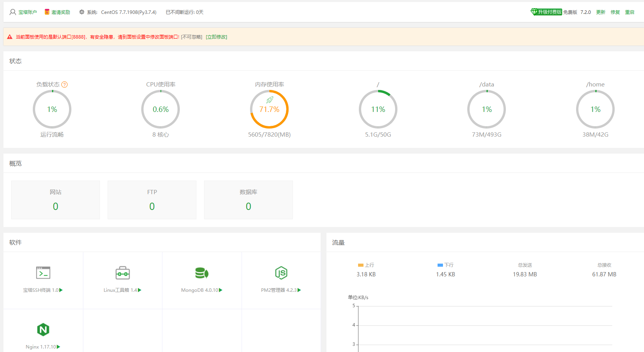The height and width of the screenshot is (352, 644).
Task: Click the help icon beside 负载状态
Action: pos(64,85)
